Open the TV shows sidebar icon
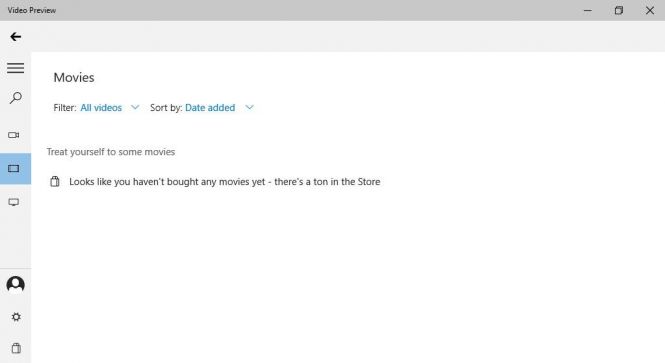 (x=14, y=202)
